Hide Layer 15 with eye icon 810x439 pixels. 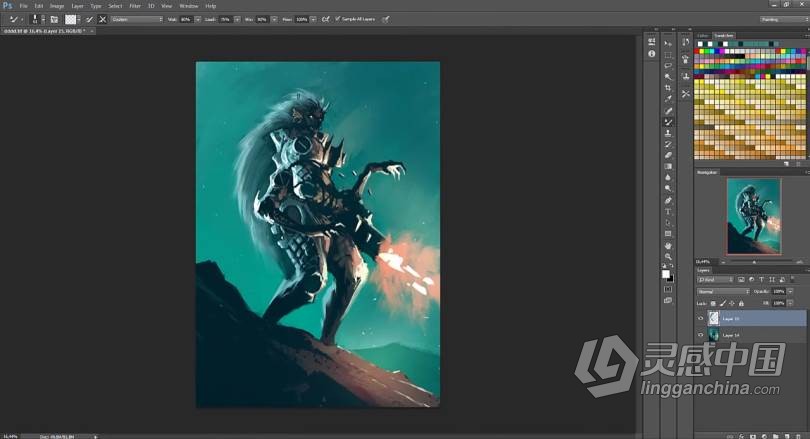(x=700, y=319)
